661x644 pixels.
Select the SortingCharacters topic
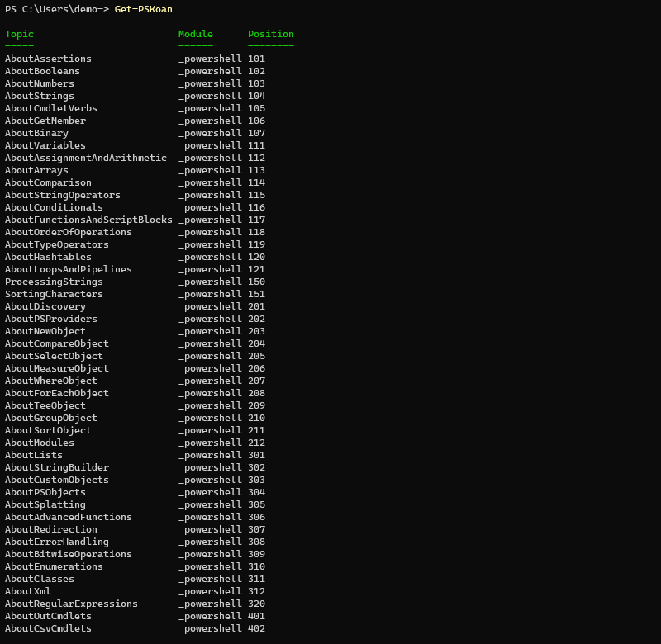(x=54, y=294)
